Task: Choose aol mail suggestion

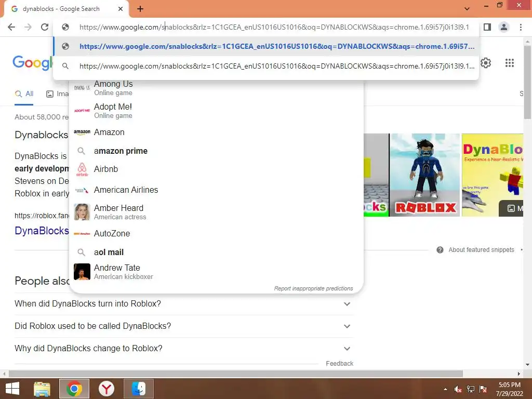Action: pos(216,252)
